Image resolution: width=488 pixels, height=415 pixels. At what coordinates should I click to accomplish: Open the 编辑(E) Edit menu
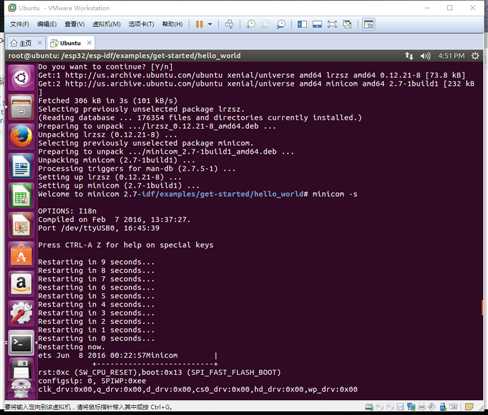pos(47,24)
